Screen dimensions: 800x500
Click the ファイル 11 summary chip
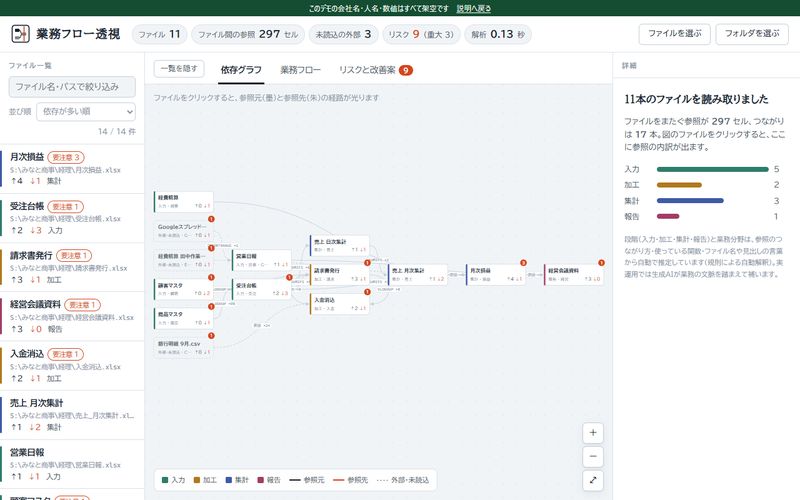point(160,34)
